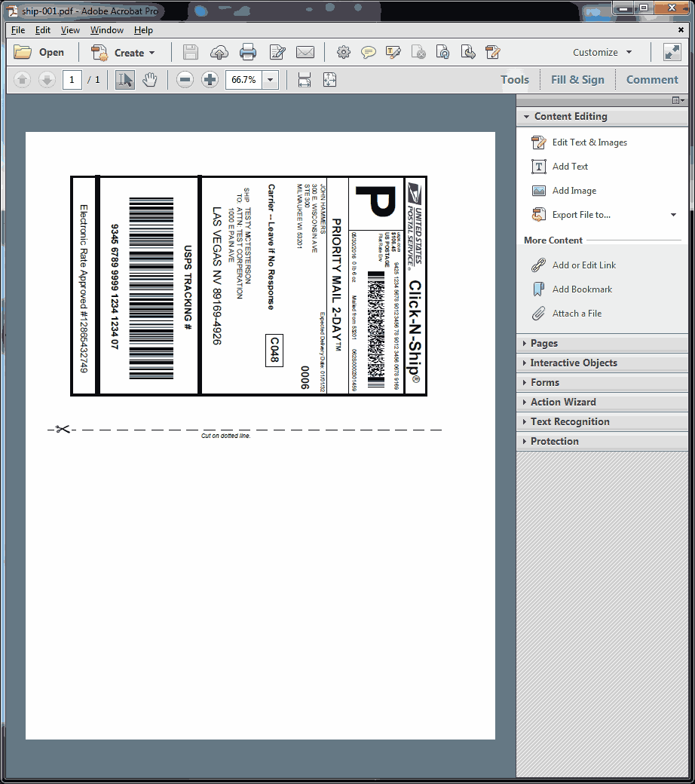Go to previous page arrow
Viewport: 695px width, 784px height.
22,79
